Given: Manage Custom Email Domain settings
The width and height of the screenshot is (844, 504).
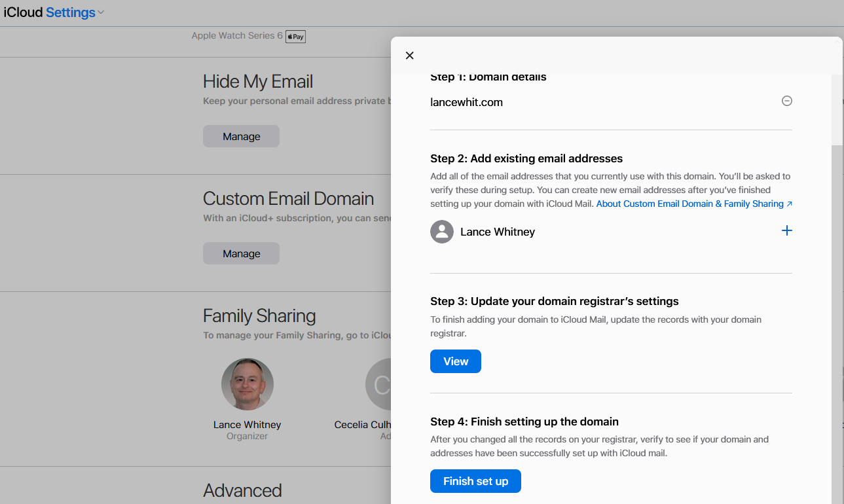Looking at the screenshot, I should click(241, 253).
